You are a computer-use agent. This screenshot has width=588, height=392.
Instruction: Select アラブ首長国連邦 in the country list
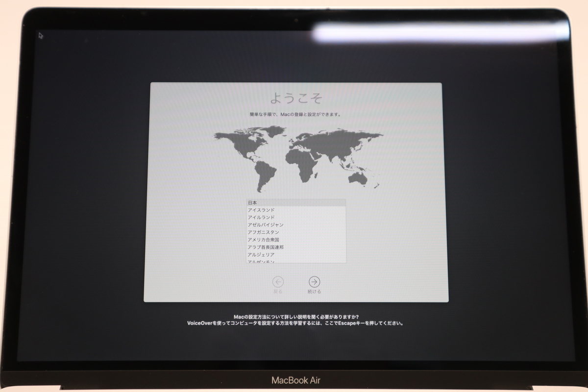pyautogui.click(x=296, y=247)
